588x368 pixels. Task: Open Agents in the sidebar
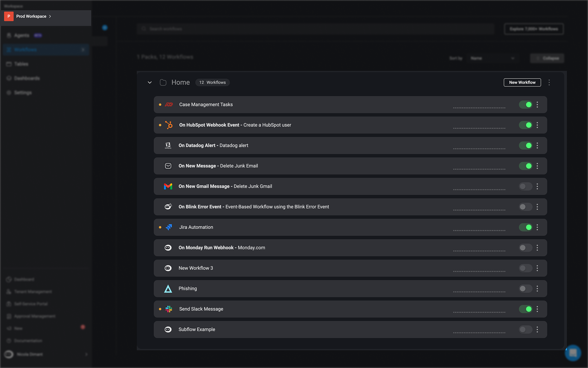[x=22, y=35]
